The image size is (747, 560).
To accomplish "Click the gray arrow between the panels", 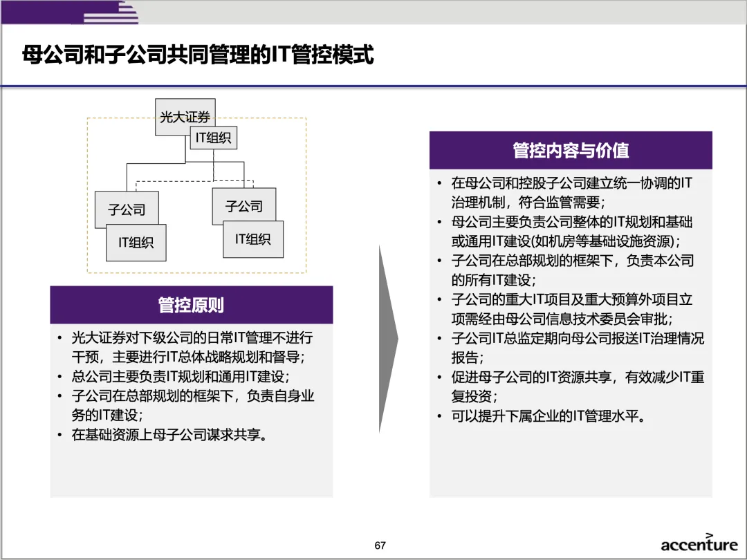I will coord(388,339).
